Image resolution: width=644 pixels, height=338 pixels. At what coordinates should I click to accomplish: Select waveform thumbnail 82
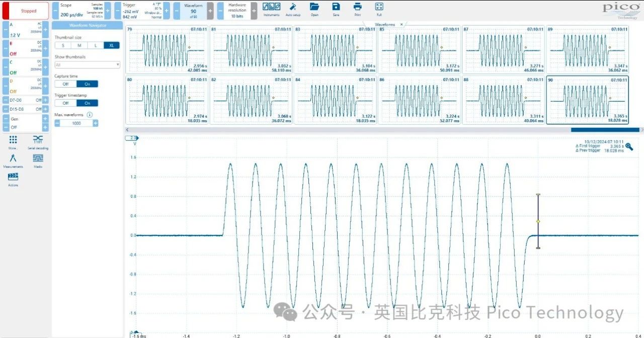pos(251,100)
